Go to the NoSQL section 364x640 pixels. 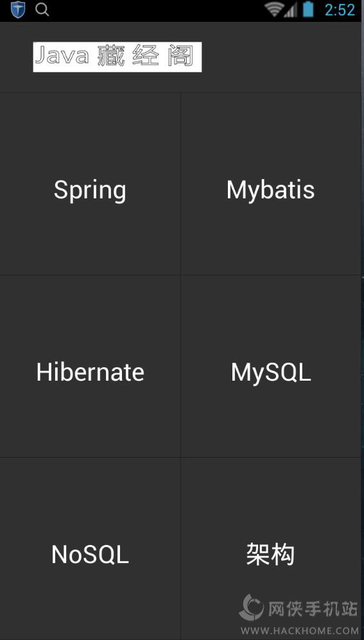(90, 549)
